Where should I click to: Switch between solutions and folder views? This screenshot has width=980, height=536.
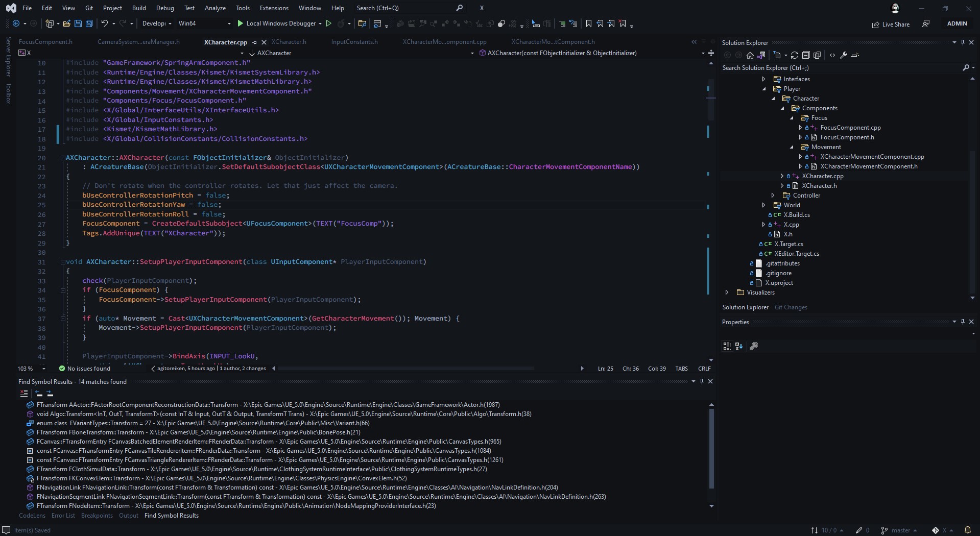761,55
